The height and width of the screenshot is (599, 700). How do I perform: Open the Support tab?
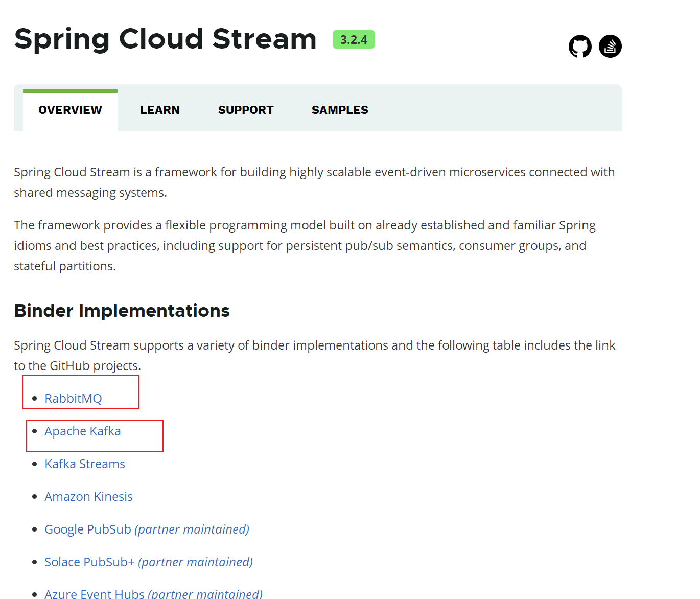click(246, 110)
